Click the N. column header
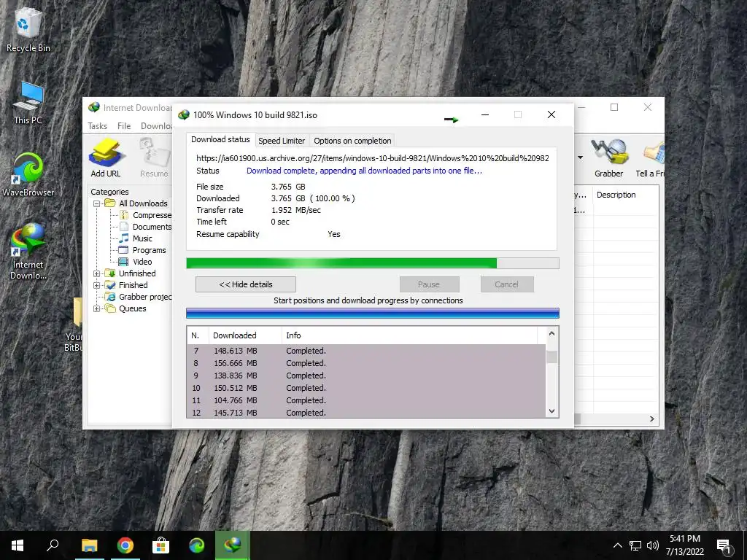The height and width of the screenshot is (560, 747). point(198,335)
